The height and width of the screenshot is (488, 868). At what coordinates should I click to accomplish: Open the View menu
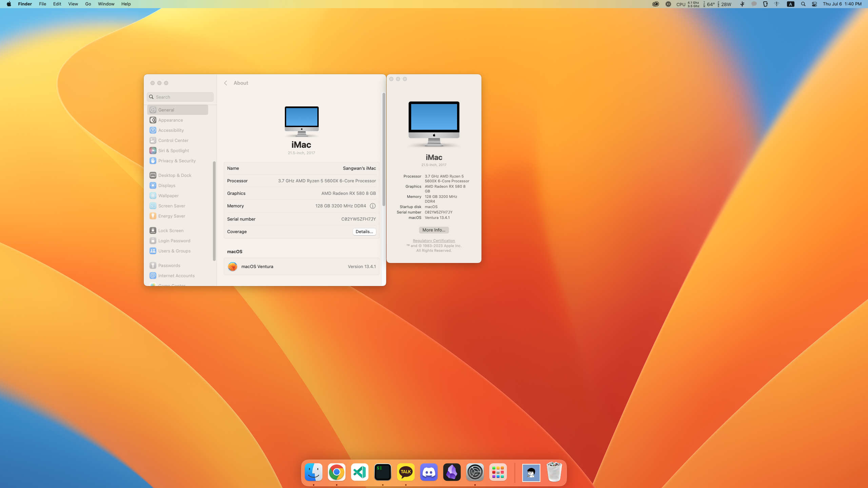click(x=73, y=4)
